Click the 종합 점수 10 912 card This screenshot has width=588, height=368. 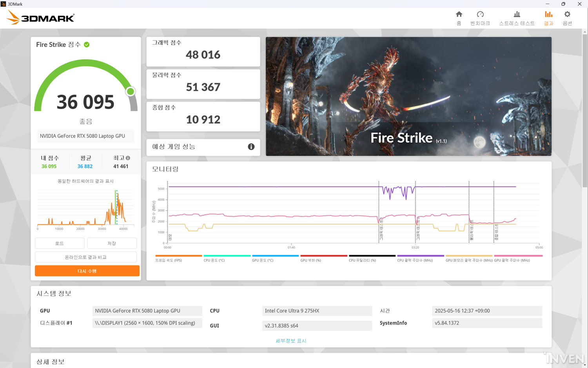point(203,117)
